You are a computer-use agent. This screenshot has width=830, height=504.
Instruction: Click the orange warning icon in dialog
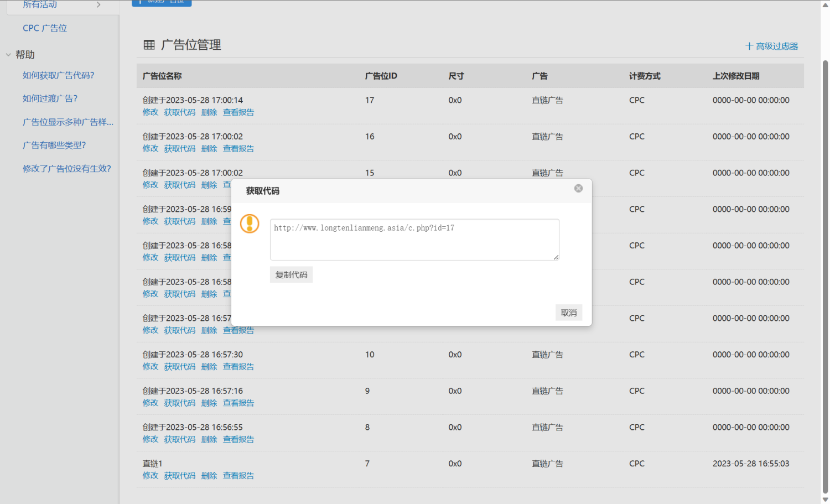(250, 224)
